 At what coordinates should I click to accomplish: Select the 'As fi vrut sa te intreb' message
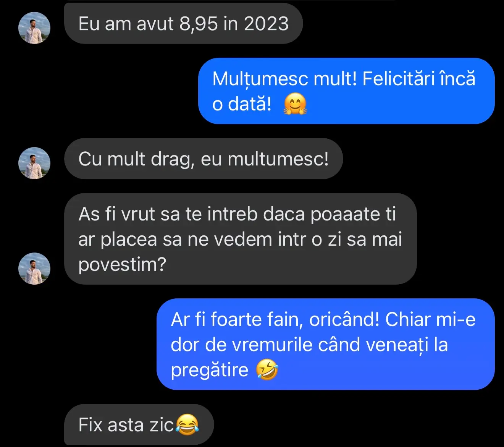[x=240, y=239]
